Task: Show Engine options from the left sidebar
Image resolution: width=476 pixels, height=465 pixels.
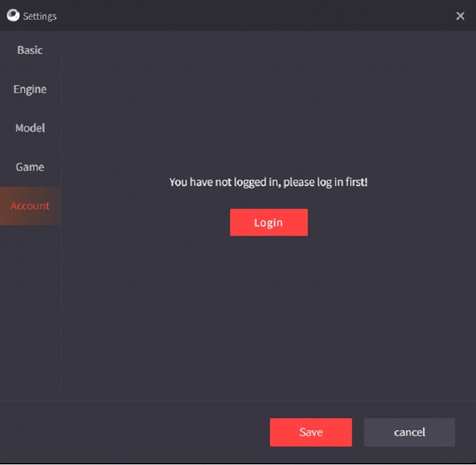Action: tap(30, 89)
